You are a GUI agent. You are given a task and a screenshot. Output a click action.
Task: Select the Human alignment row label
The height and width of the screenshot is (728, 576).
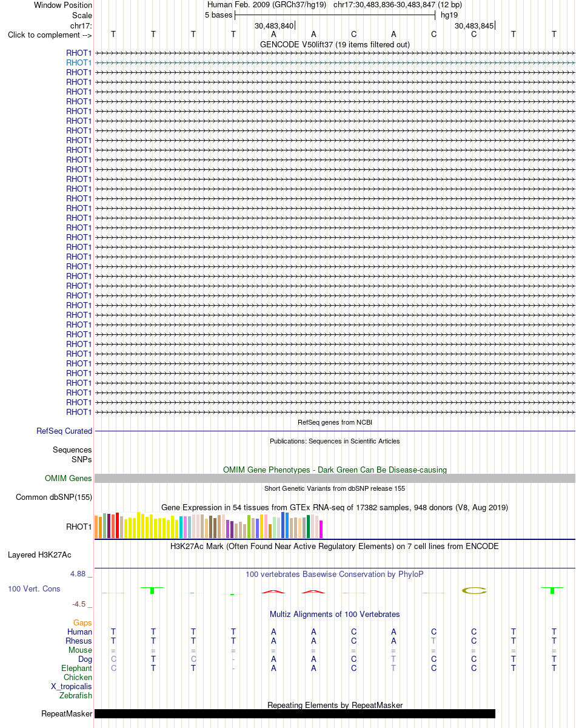[79, 632]
